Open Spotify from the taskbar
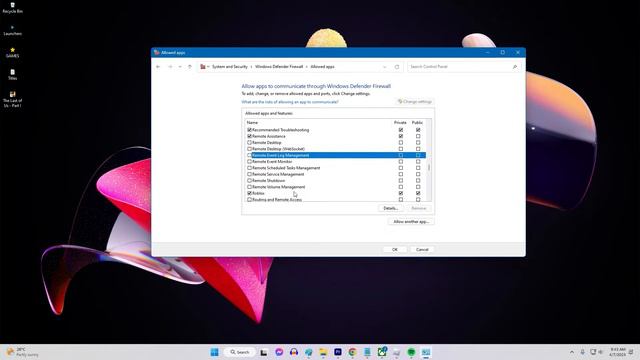640x360 pixels. (411, 352)
